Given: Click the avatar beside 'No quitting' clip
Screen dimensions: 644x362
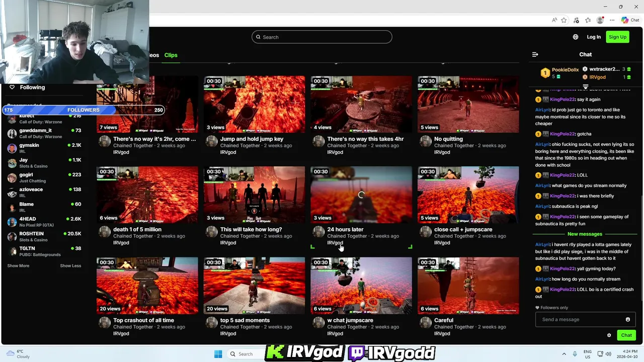Looking at the screenshot, I should point(426,141).
